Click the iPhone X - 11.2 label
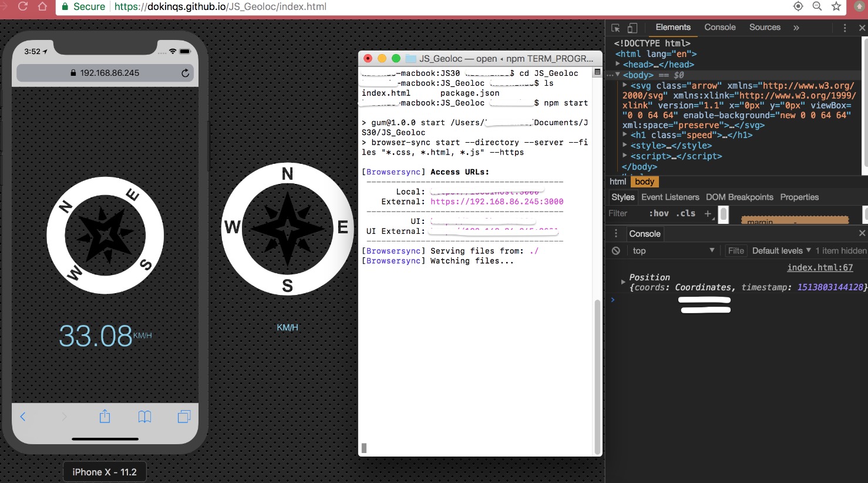Screen dimensions: 868x483 (105, 472)
